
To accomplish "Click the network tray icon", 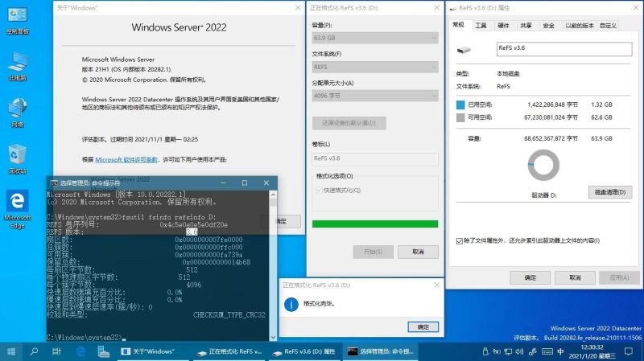I will [x=508, y=351].
